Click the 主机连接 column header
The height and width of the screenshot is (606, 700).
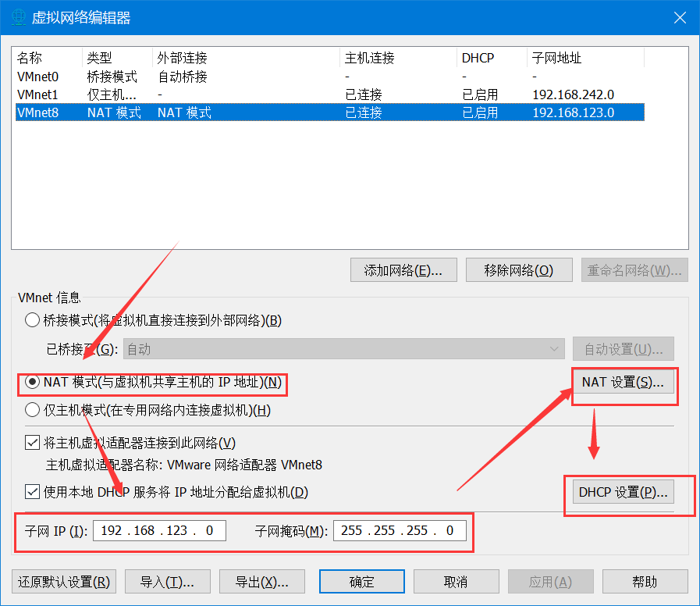[x=399, y=58]
